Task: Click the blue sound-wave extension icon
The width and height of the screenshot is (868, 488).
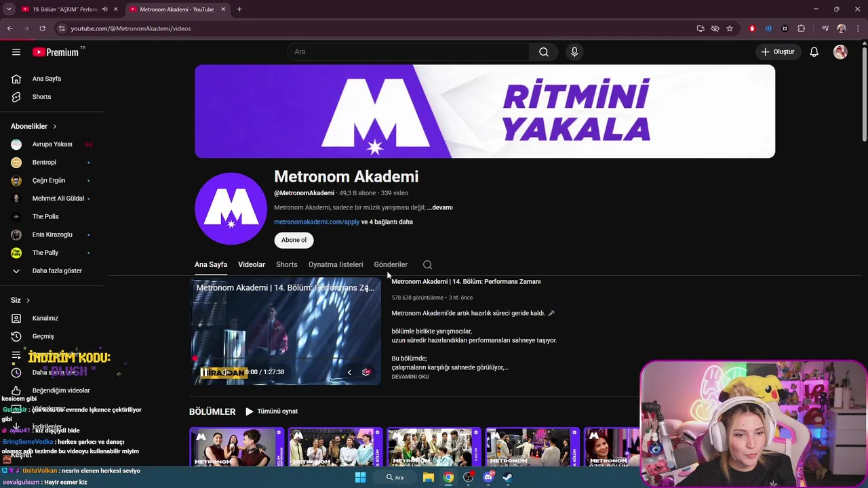Action: [768, 28]
